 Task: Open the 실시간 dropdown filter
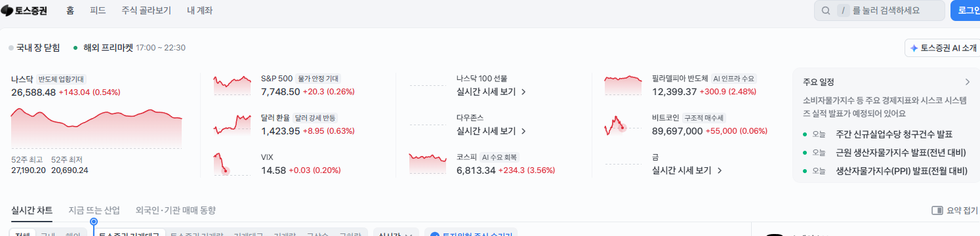pos(396,232)
